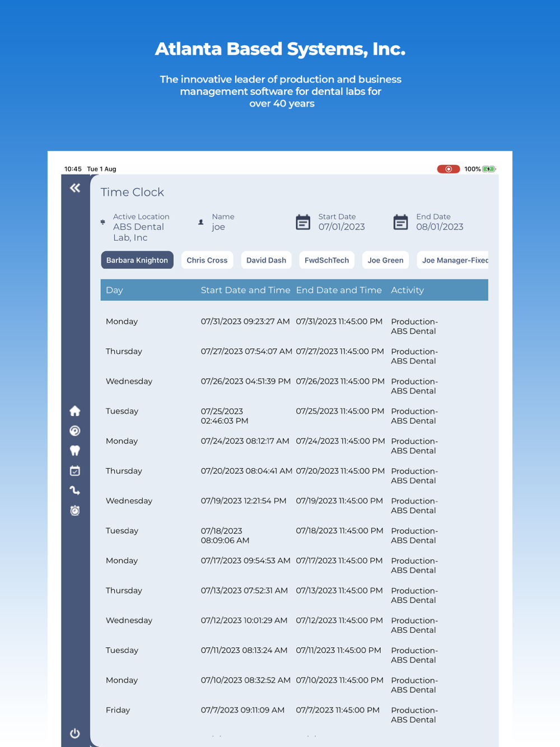
Task: Click start time 07/25/2023 02:46:03 PM
Action: tap(225, 416)
